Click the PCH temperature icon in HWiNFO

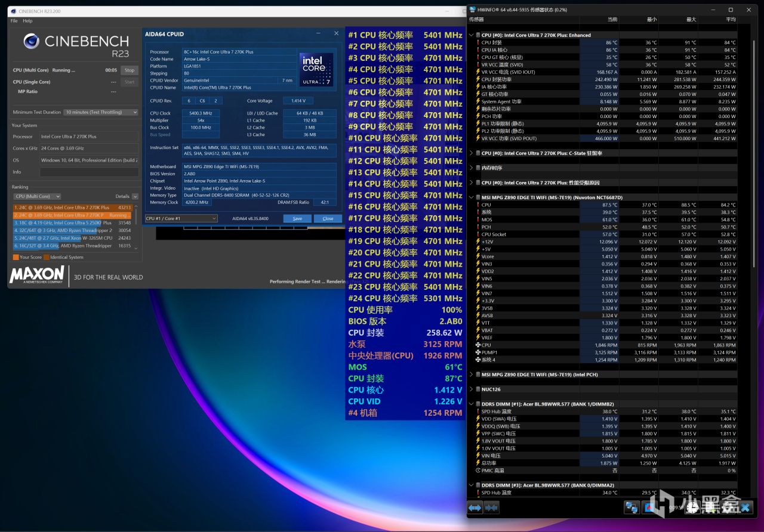coord(478,227)
